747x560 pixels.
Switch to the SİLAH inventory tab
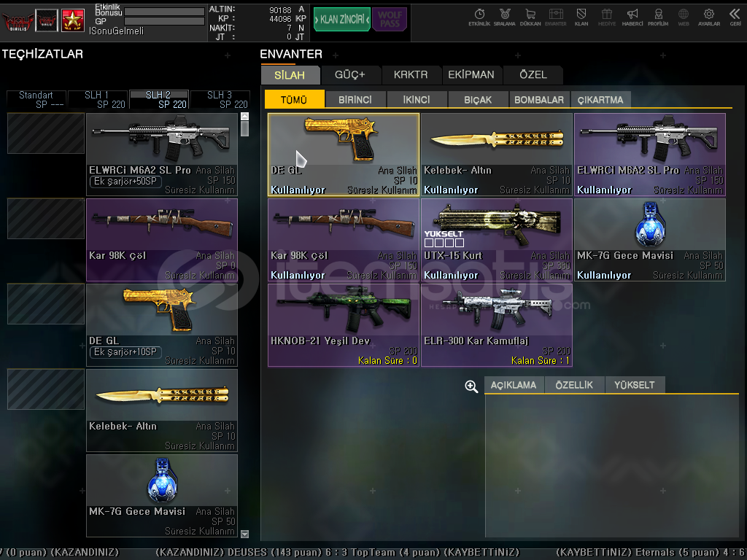[290, 75]
